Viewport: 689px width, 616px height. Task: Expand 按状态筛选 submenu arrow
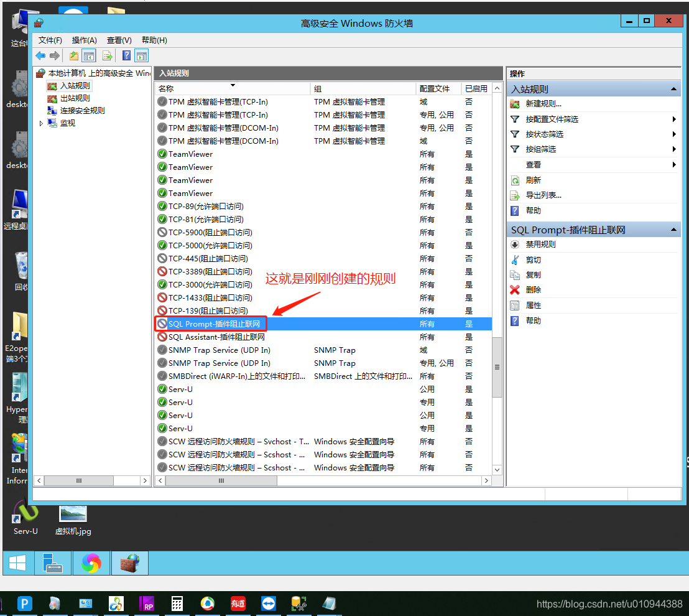(674, 134)
